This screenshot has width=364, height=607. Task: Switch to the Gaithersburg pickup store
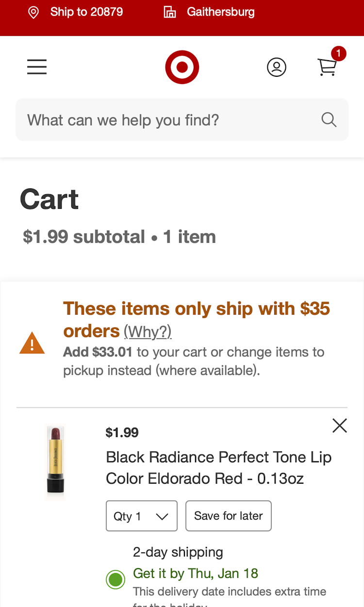pyautogui.click(x=221, y=12)
